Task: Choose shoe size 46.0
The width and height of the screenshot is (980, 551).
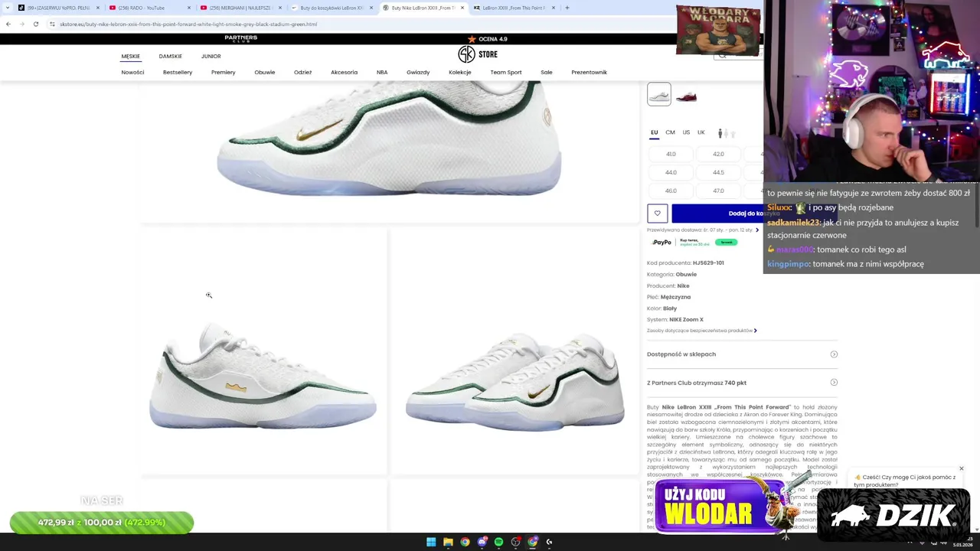Action: 671,191
